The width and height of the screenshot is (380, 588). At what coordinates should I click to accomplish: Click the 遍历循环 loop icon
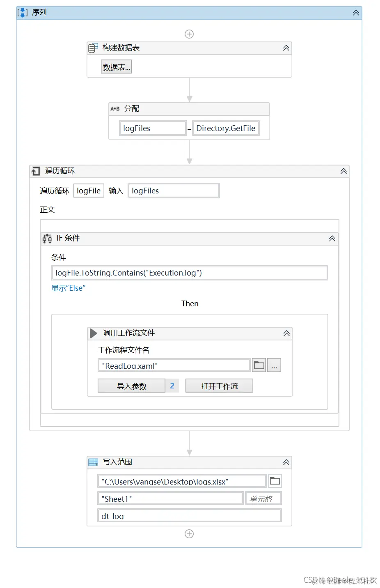click(x=36, y=171)
